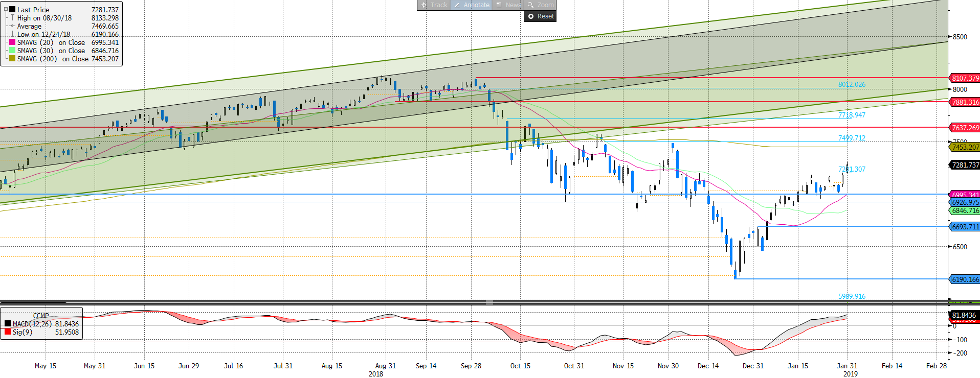Click the Reset zoom button
Viewport: 980px width, 378px height.
pyautogui.click(x=540, y=16)
